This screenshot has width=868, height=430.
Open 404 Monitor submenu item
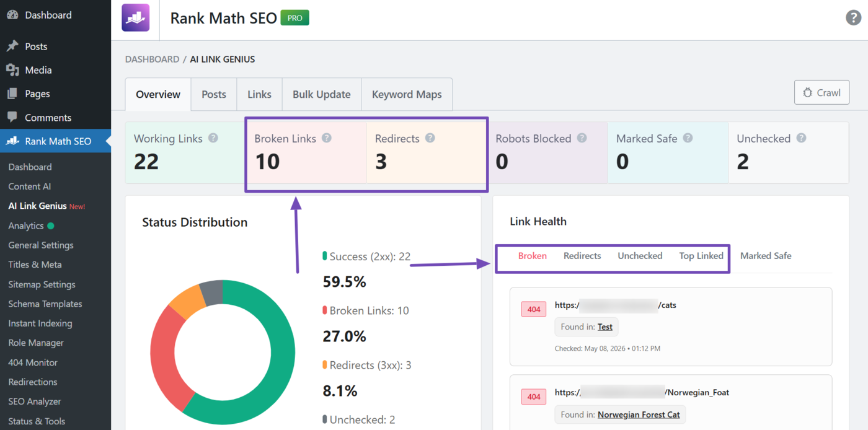coord(33,362)
